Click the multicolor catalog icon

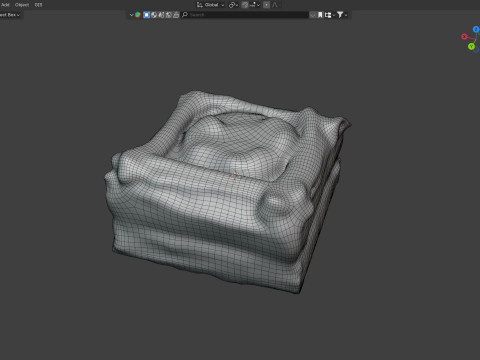pyautogui.click(x=138, y=15)
